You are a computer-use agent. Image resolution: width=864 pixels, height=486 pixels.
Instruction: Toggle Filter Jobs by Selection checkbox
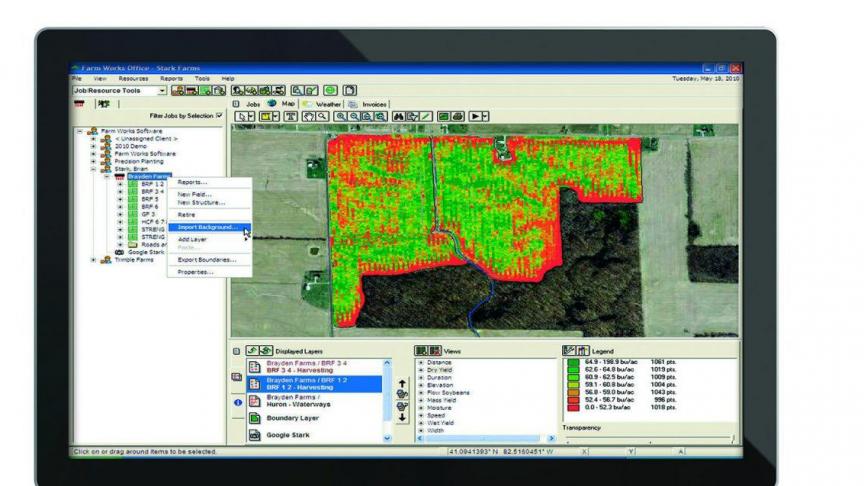pos(219,115)
